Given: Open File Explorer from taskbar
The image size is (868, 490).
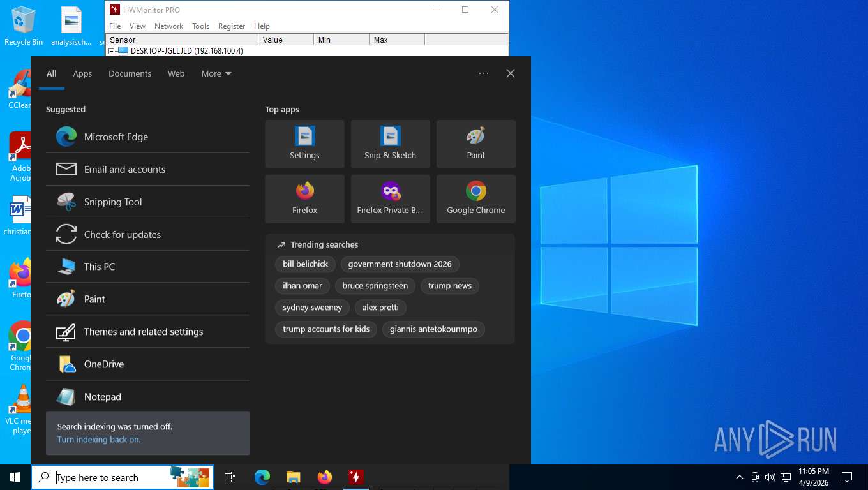Looking at the screenshot, I should 293,477.
